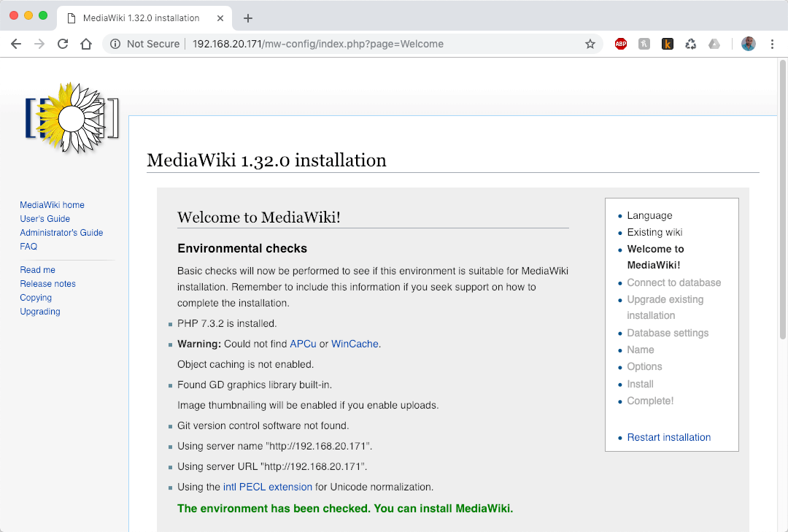Bookmark this page with star icon
Screen dimensions: 788x532
pyautogui.click(x=590, y=44)
